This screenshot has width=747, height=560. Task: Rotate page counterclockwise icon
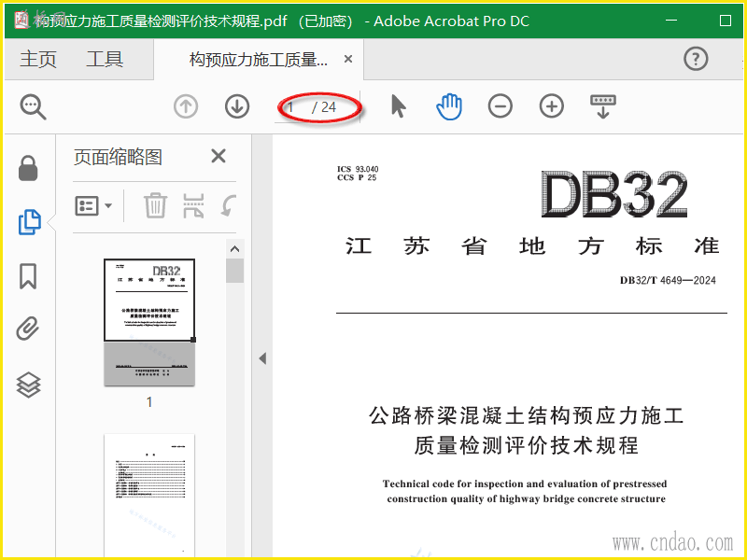coord(229,206)
